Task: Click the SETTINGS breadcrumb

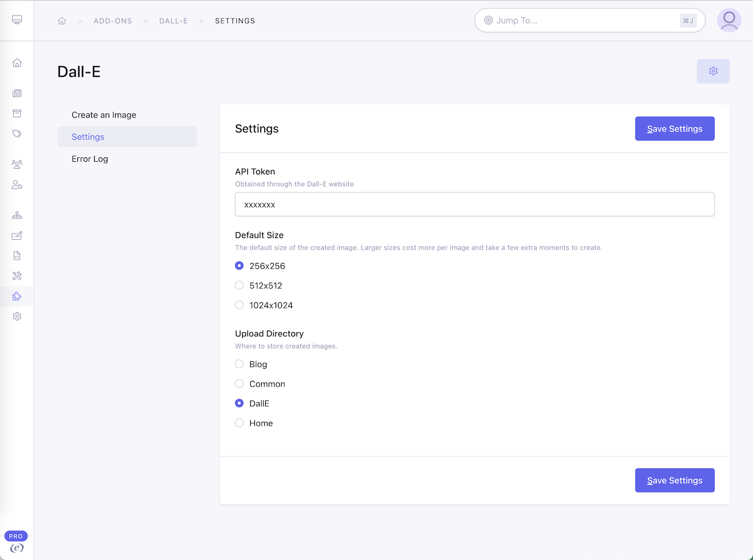Action: point(235,21)
